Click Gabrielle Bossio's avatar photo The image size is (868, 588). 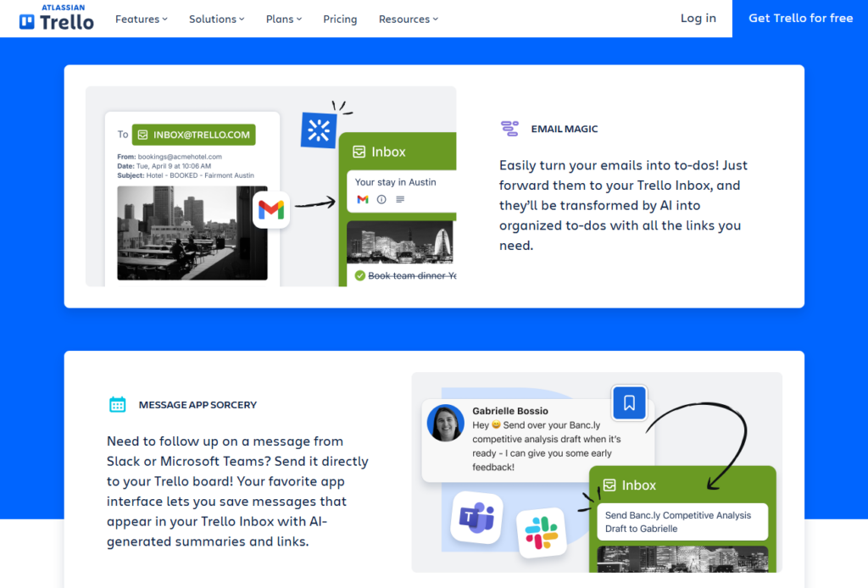[x=446, y=423]
